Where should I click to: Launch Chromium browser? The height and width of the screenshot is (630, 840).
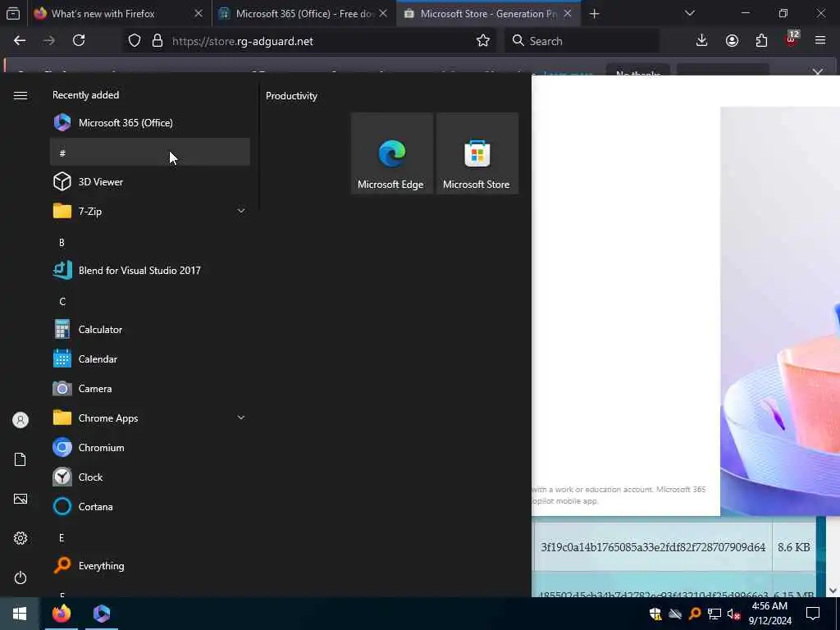tap(150, 447)
